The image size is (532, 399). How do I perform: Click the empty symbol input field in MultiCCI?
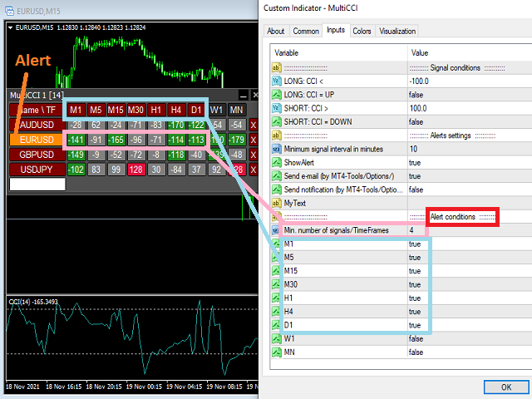click(x=37, y=185)
